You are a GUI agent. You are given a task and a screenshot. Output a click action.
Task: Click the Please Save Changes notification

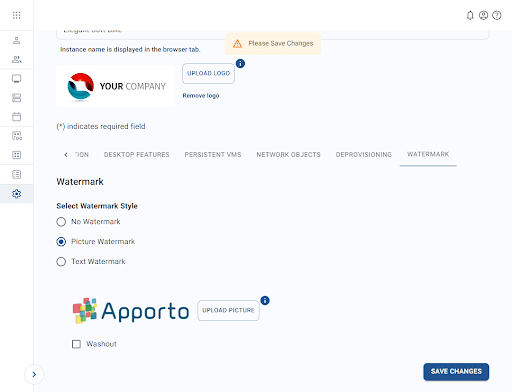pyautogui.click(x=273, y=44)
